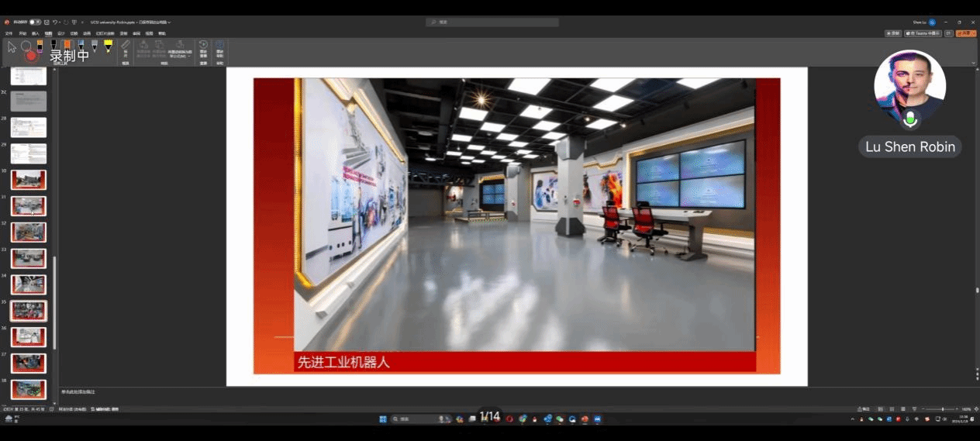Click the ruler tool icon
This screenshot has width=980, height=441.
[x=126, y=47]
